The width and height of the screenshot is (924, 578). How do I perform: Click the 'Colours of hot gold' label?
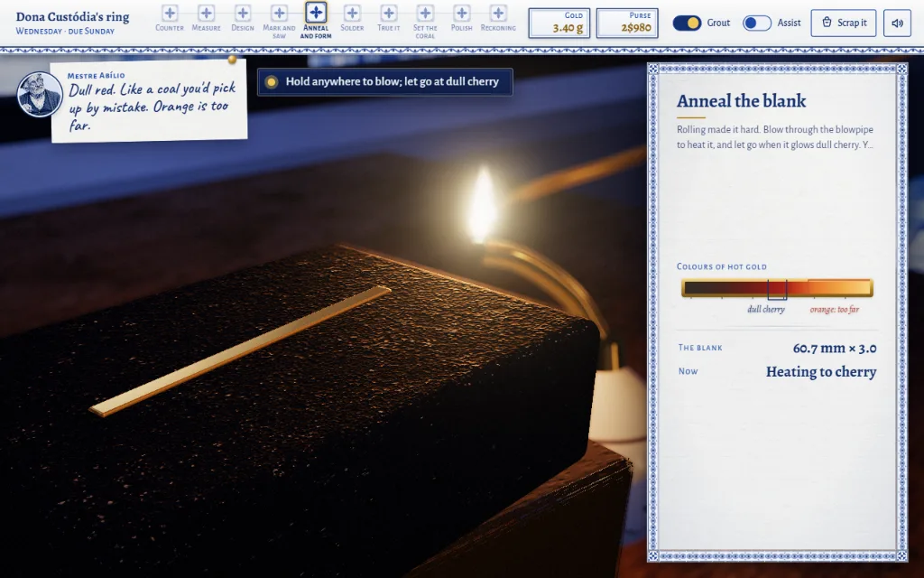pos(721,266)
